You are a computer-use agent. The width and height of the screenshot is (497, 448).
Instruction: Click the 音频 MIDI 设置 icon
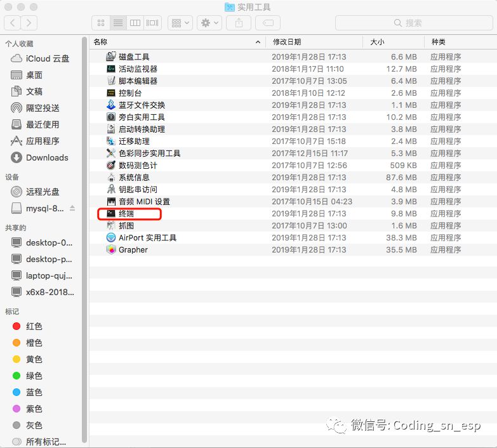[x=111, y=202]
